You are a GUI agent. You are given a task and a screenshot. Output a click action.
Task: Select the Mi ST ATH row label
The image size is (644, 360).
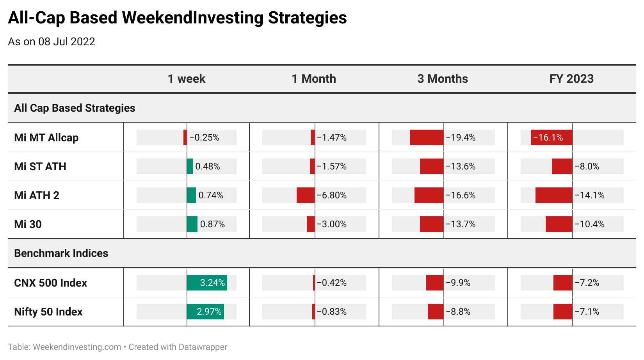point(40,167)
